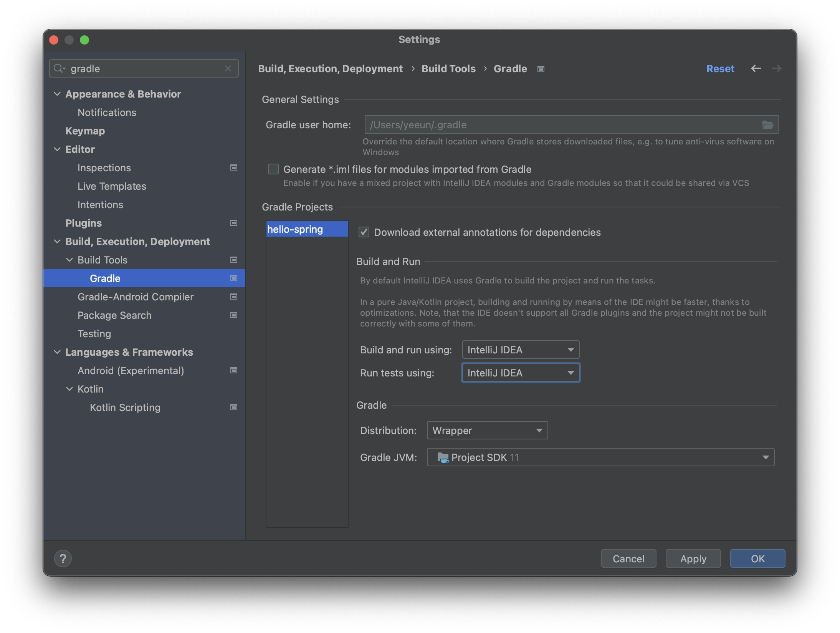Select Gradle-Android Compiler in settings tree
This screenshot has height=633, width=840.
pyautogui.click(x=136, y=297)
